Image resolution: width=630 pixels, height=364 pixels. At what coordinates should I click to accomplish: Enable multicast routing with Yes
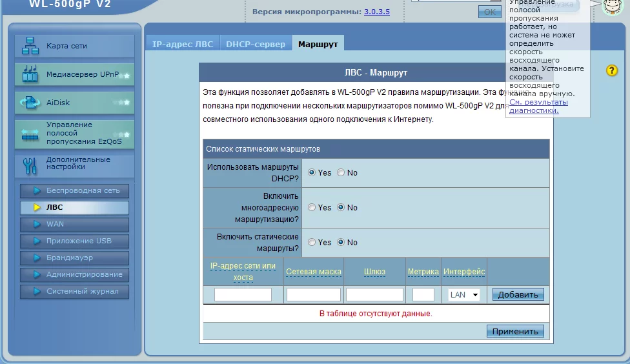312,208
